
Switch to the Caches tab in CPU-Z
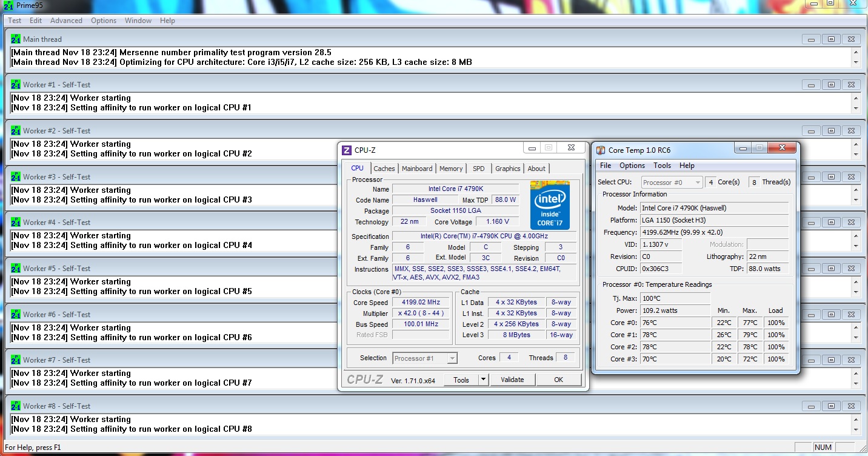click(384, 169)
